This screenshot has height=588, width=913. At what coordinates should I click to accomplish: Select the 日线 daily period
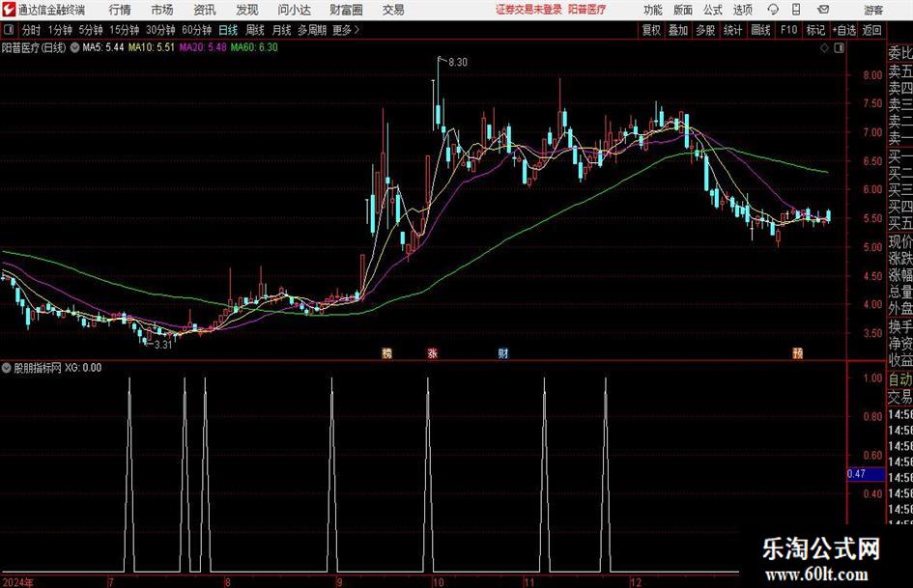tap(228, 30)
